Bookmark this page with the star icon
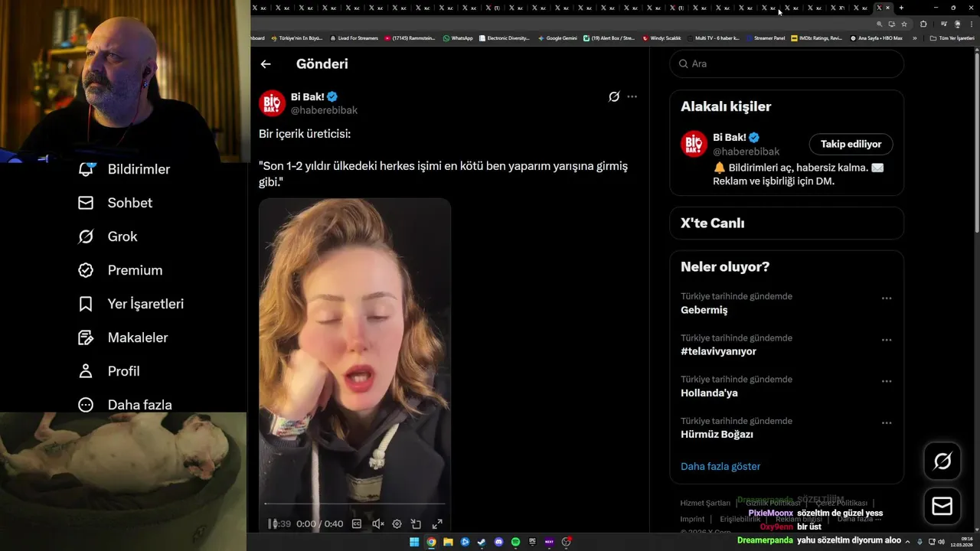Image resolution: width=980 pixels, height=551 pixels. pyautogui.click(x=904, y=24)
